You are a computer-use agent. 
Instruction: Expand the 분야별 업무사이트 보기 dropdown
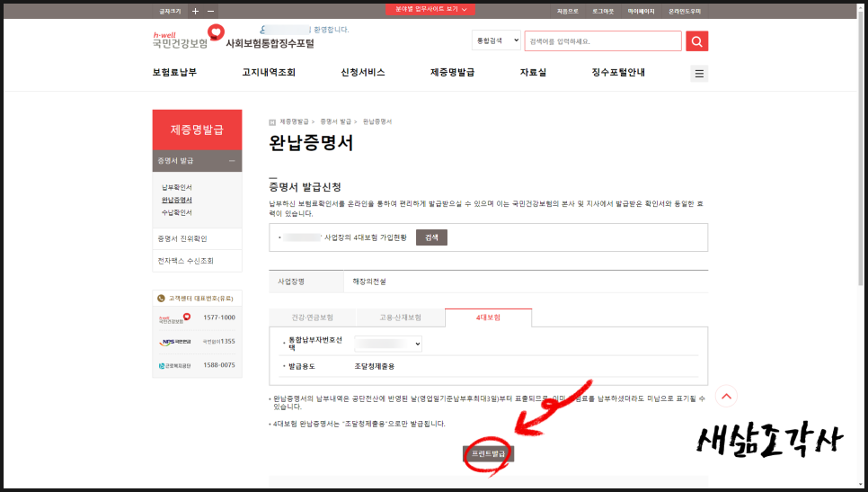click(x=430, y=9)
